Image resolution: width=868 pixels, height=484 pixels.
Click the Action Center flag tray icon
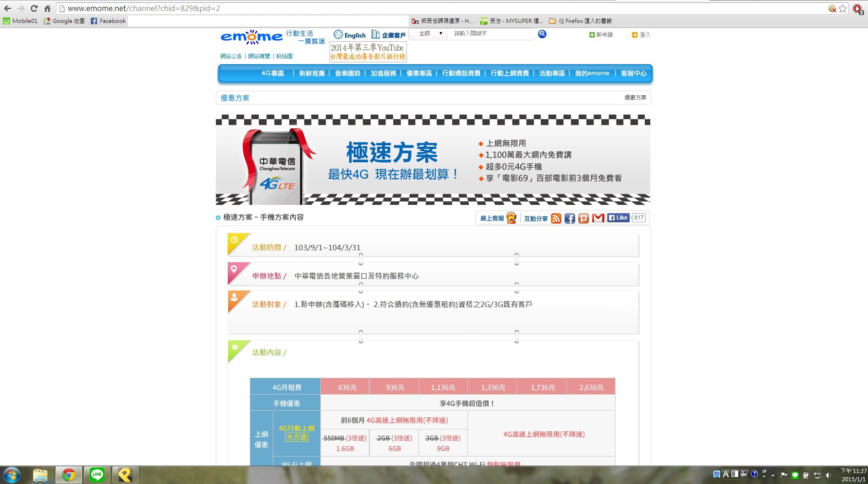[x=784, y=475]
